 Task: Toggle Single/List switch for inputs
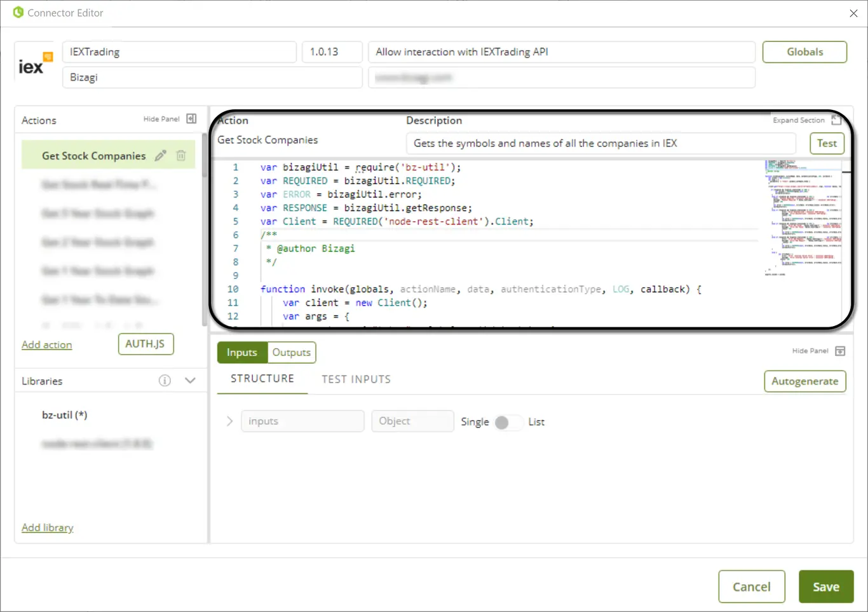point(508,422)
